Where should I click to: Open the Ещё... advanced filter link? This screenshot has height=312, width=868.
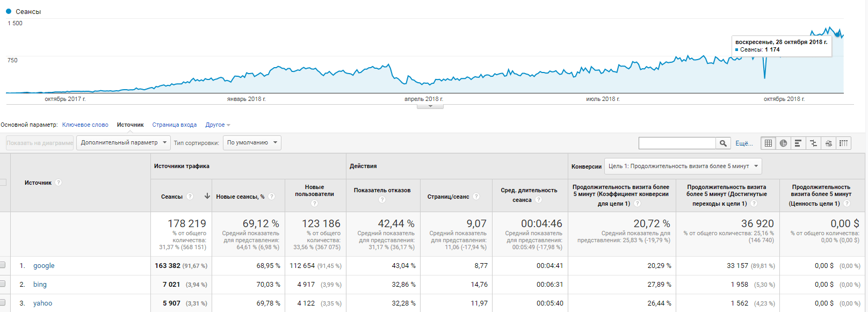(744, 143)
